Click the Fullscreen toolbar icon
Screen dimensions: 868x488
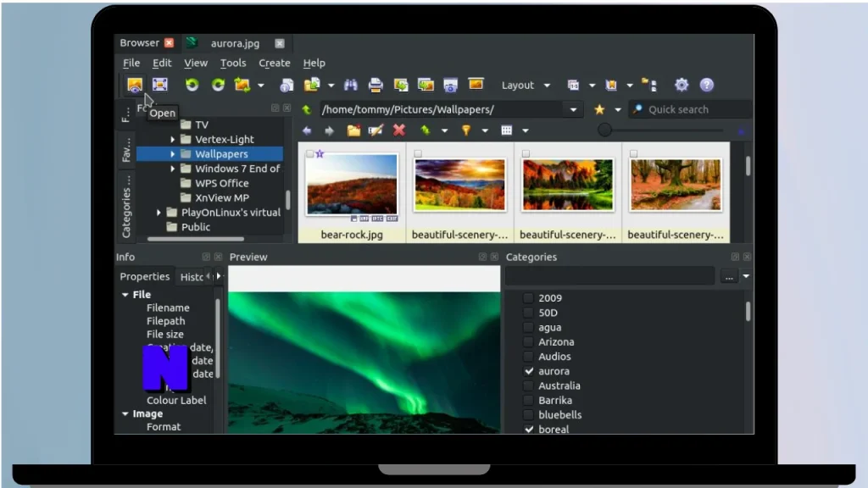(x=160, y=85)
